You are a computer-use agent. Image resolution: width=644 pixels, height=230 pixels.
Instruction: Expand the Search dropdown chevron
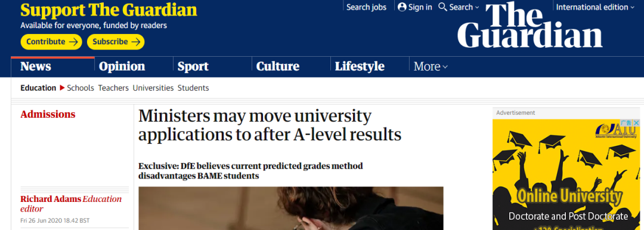tap(477, 7)
